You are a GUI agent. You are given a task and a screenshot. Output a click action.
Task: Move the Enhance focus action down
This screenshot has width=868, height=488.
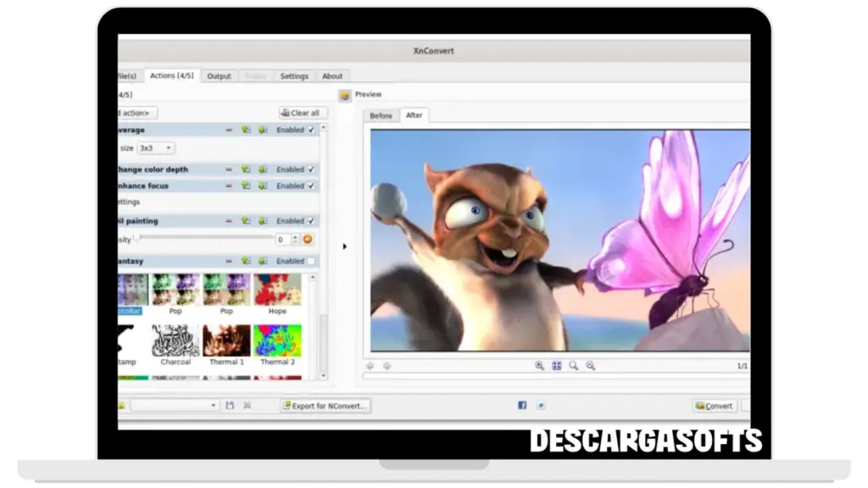(x=263, y=186)
